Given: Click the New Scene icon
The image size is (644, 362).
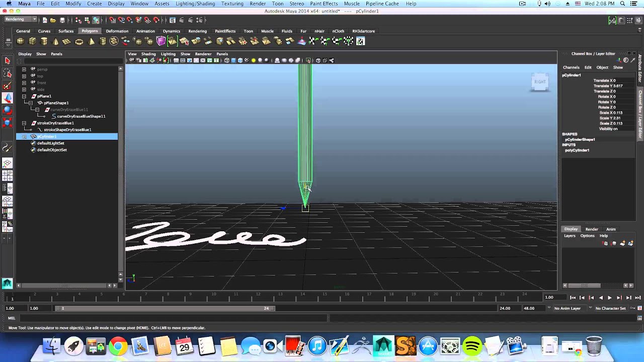Looking at the screenshot, I should (x=45, y=20).
